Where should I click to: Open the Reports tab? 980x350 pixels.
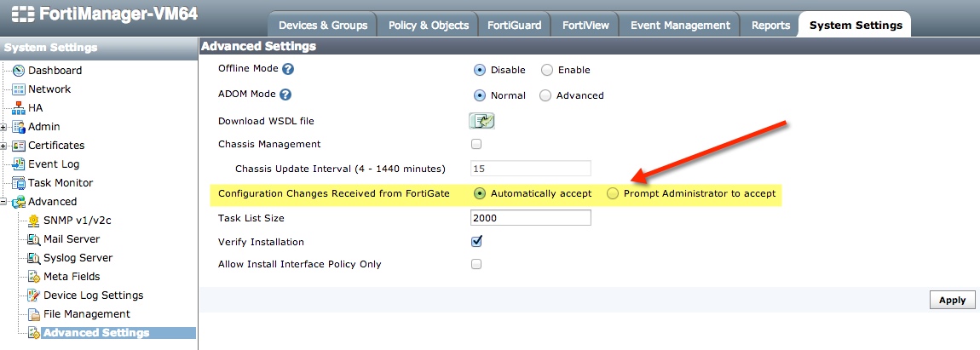(x=770, y=25)
